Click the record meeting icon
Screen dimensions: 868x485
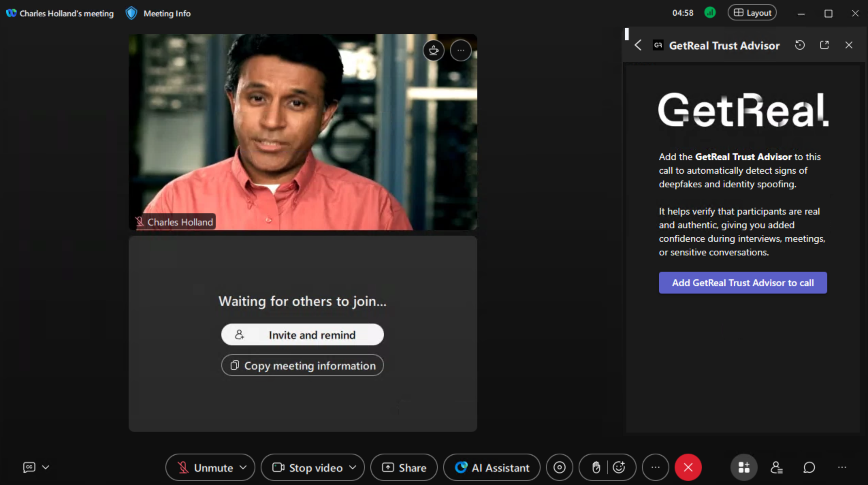[559, 467]
